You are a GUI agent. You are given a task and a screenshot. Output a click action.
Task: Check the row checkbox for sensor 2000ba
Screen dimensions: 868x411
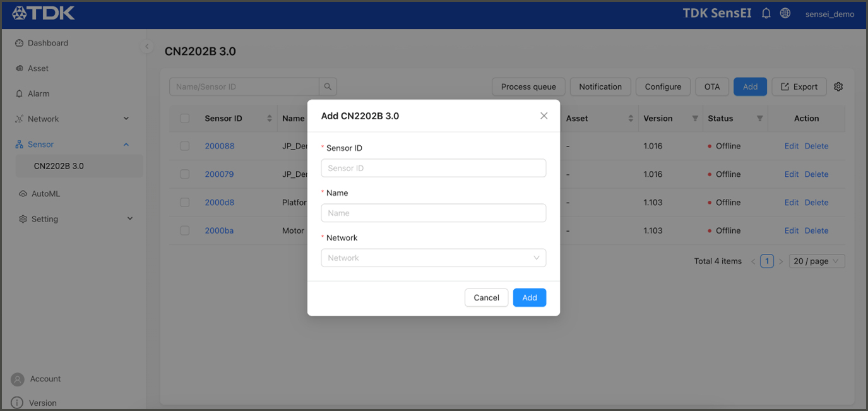click(x=185, y=230)
